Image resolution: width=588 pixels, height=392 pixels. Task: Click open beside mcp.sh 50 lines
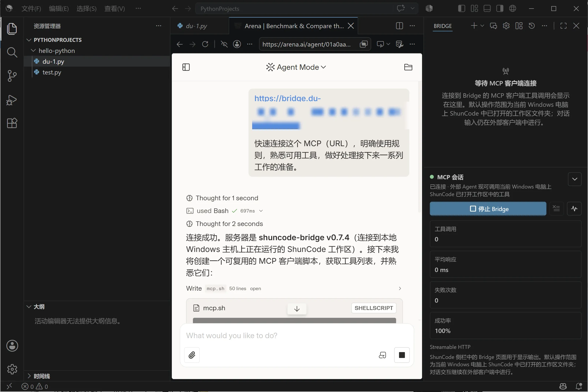click(x=255, y=288)
